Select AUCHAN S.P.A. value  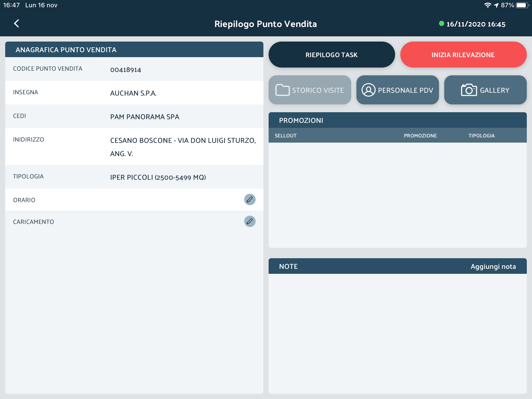(x=133, y=93)
